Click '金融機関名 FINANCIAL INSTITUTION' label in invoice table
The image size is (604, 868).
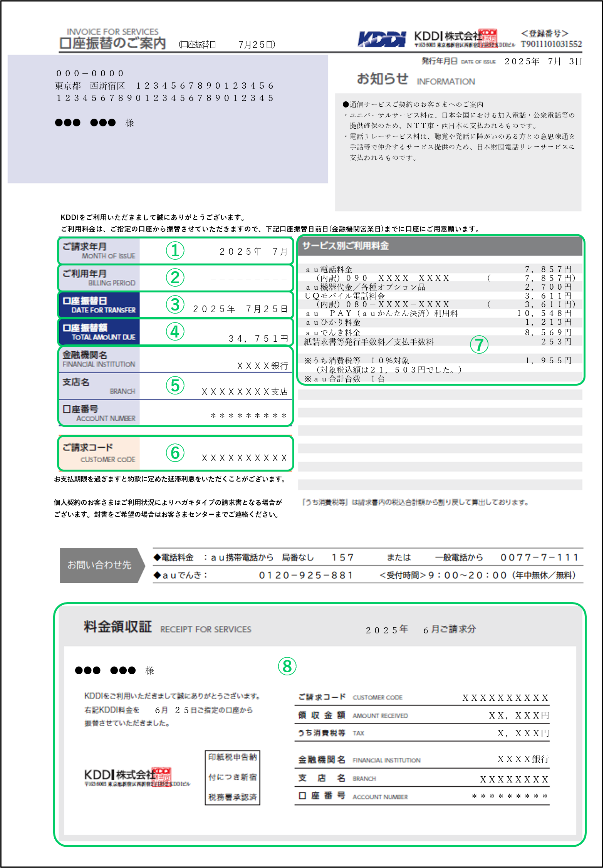coord(99,359)
